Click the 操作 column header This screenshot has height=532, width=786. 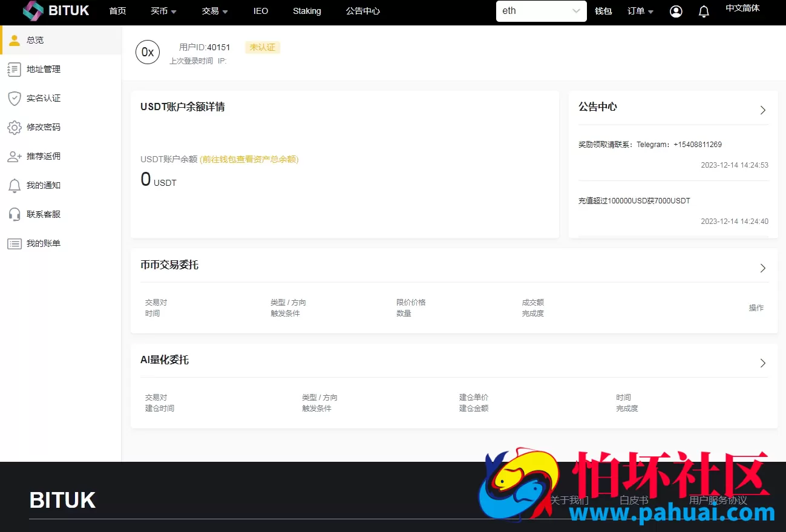point(756,308)
